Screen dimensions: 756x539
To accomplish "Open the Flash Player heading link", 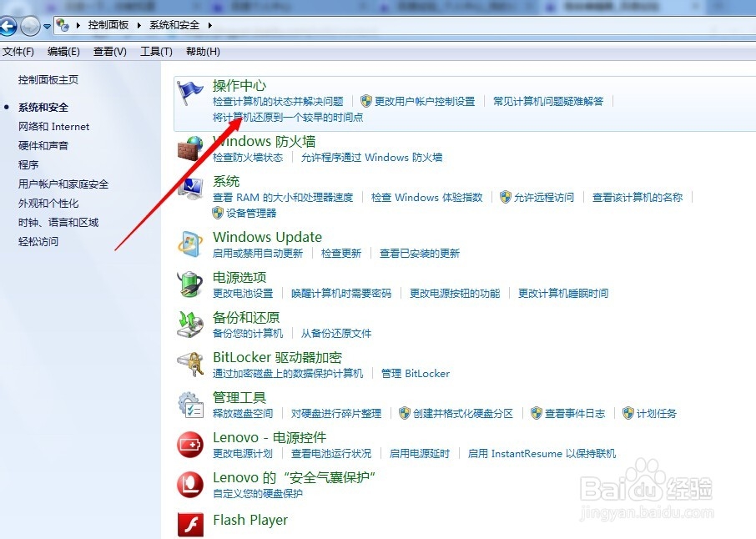I will coord(250,520).
